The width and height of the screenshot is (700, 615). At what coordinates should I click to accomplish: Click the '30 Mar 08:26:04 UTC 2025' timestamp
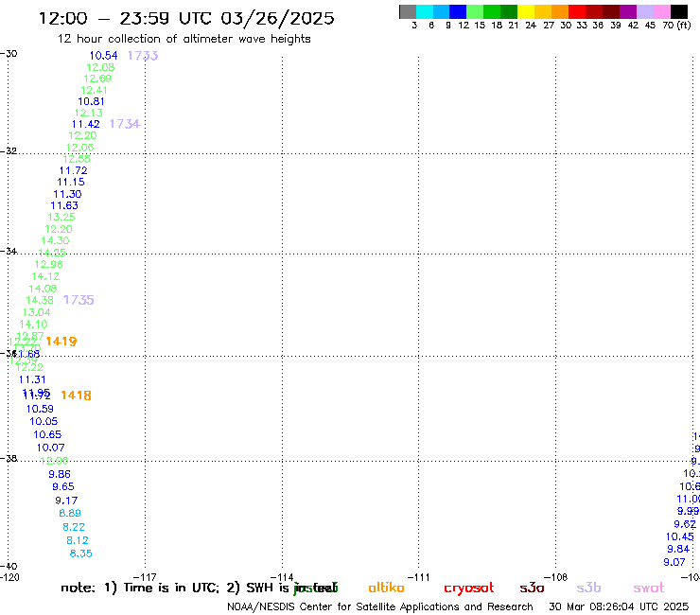point(619,606)
